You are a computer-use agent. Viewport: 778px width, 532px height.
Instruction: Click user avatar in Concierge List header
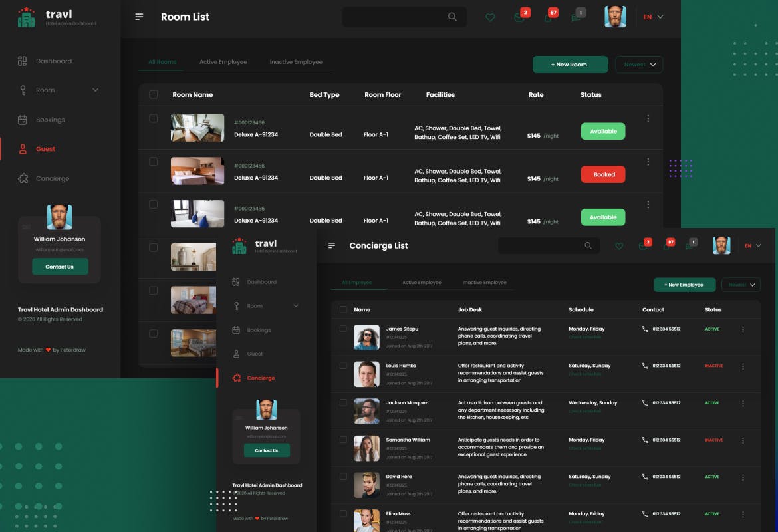721,245
